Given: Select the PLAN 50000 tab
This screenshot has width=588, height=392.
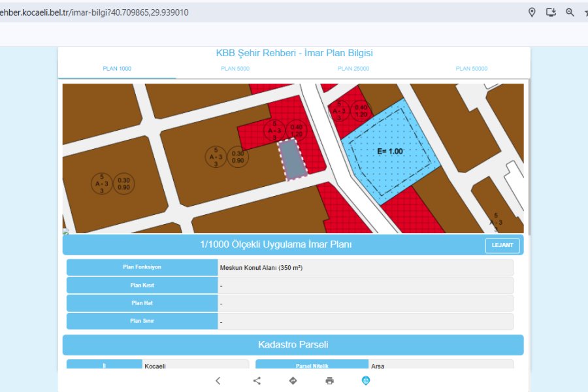Looking at the screenshot, I should point(472,69).
